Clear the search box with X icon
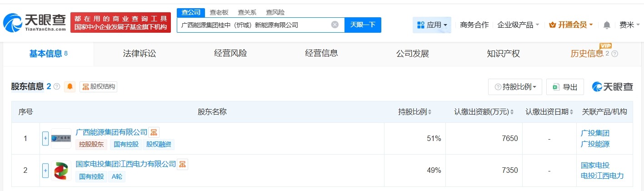This screenshot has height=191, width=644. coord(335,25)
